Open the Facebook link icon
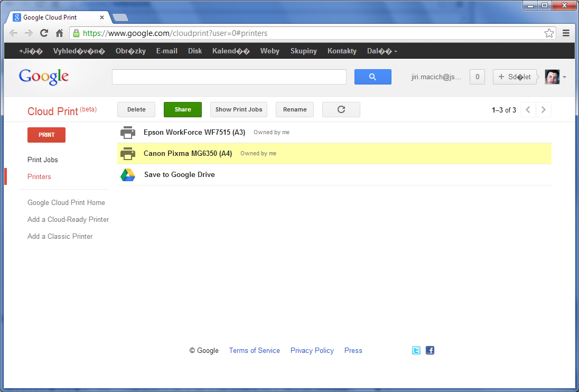The height and width of the screenshot is (392, 579). click(430, 350)
